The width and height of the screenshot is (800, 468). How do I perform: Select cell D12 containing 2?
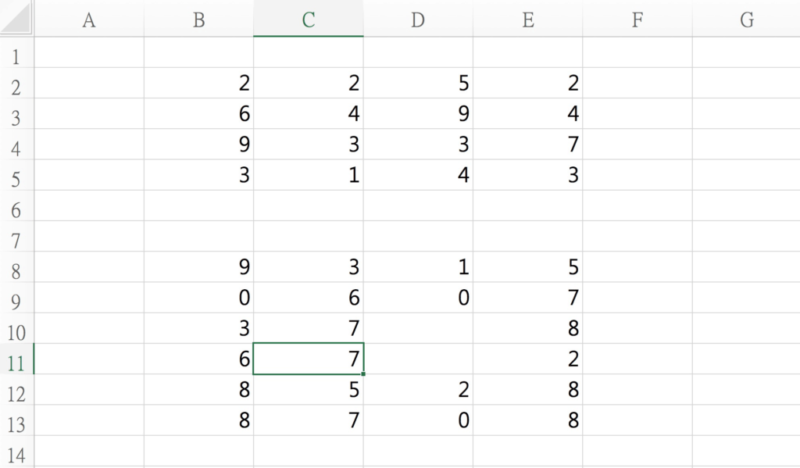click(418, 390)
